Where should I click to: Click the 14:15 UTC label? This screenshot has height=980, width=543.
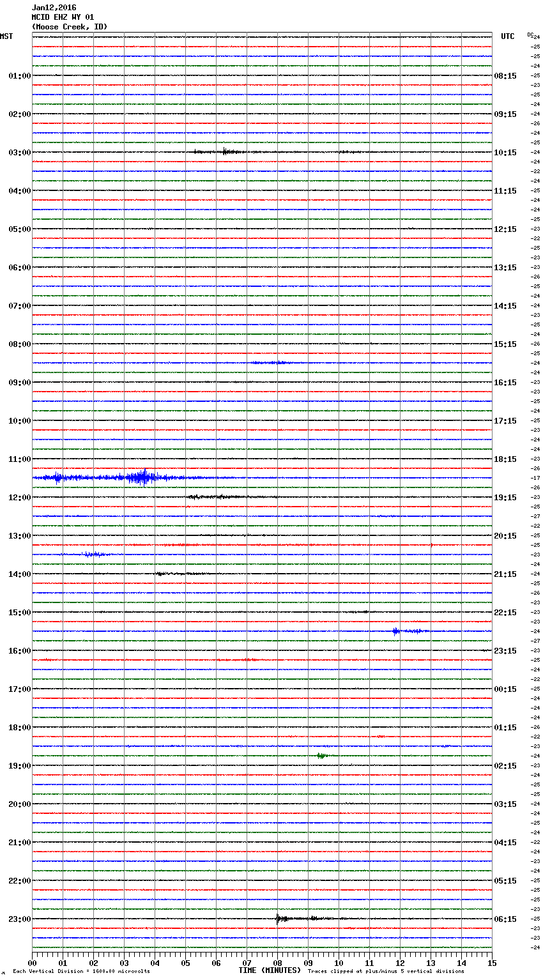pyautogui.click(x=505, y=306)
